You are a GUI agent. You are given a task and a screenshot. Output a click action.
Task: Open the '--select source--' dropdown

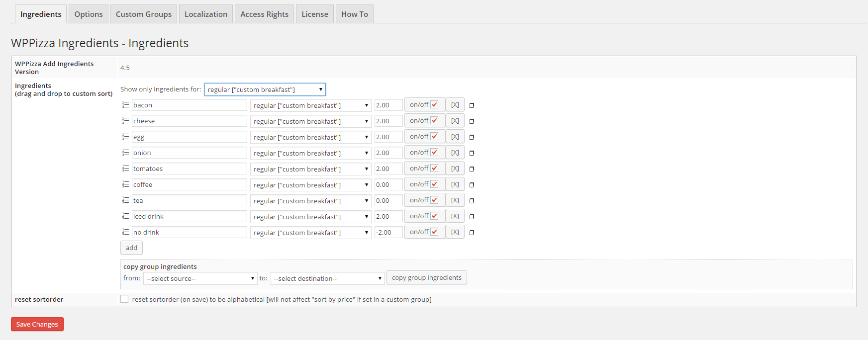[x=200, y=278]
